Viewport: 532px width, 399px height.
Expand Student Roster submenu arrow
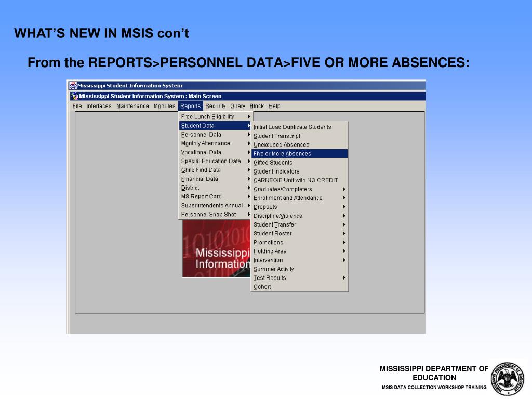tap(344, 233)
